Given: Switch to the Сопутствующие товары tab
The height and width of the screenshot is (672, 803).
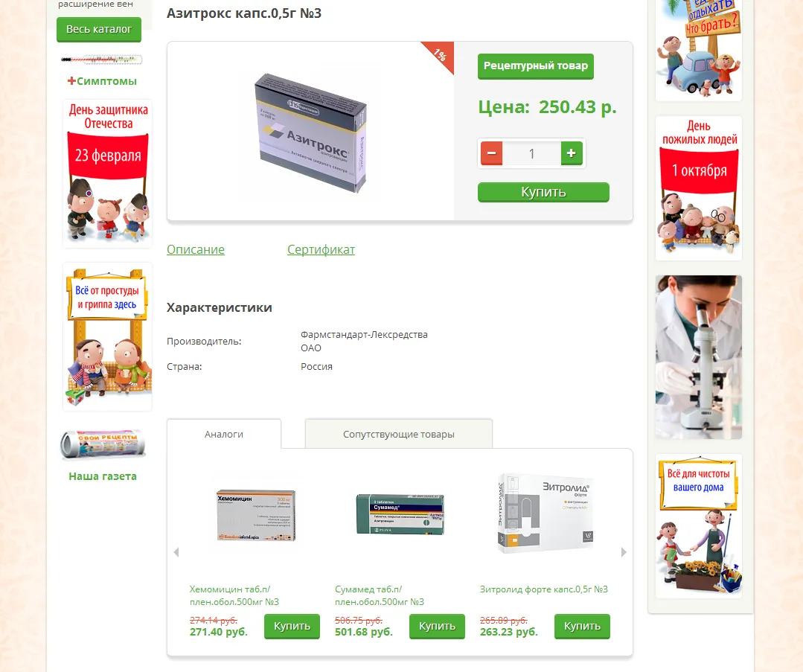Looking at the screenshot, I should pyautogui.click(x=398, y=435).
